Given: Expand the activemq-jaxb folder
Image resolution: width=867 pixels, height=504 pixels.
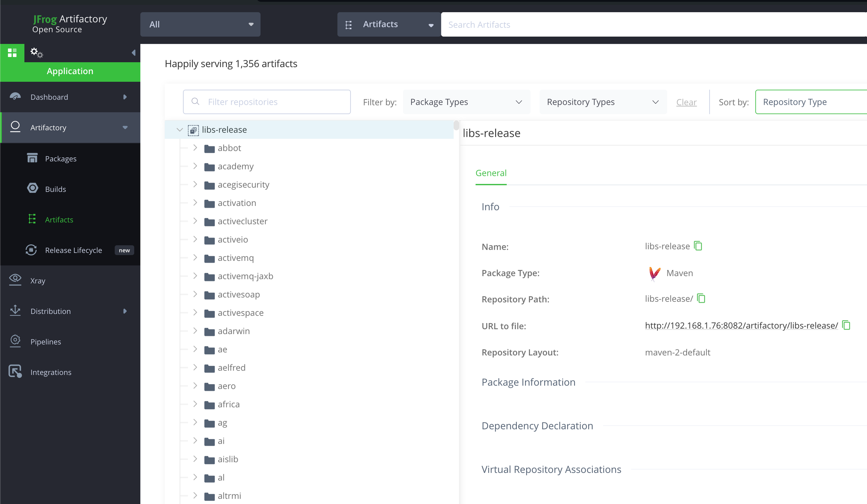Looking at the screenshot, I should pyautogui.click(x=195, y=276).
